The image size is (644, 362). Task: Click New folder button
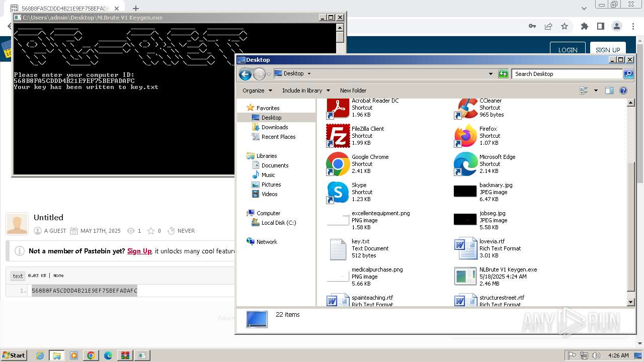point(353,90)
